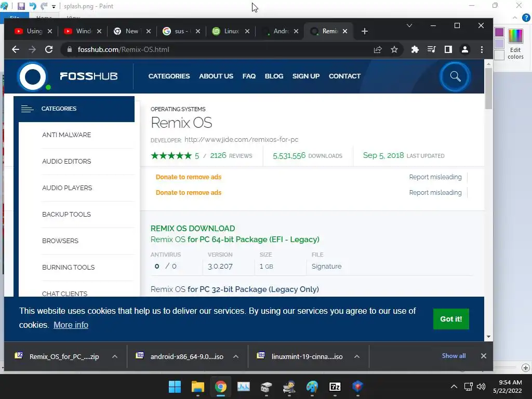Expand android-x86_64 iso download options
This screenshot has height=399, width=532.
pyautogui.click(x=236, y=356)
